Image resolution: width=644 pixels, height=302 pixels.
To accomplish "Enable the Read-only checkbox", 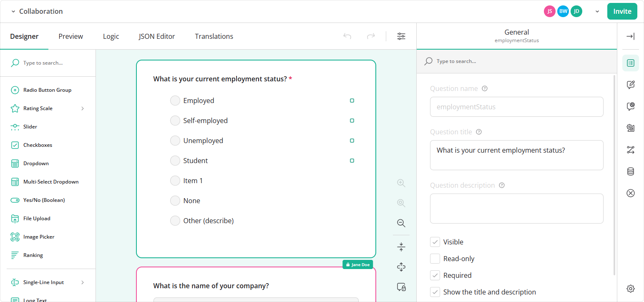I will pyautogui.click(x=435, y=259).
